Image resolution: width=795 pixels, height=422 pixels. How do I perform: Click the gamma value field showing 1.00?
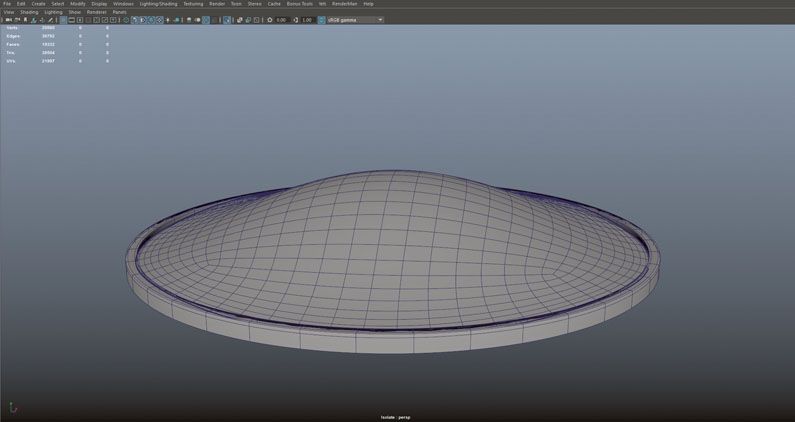pos(307,20)
